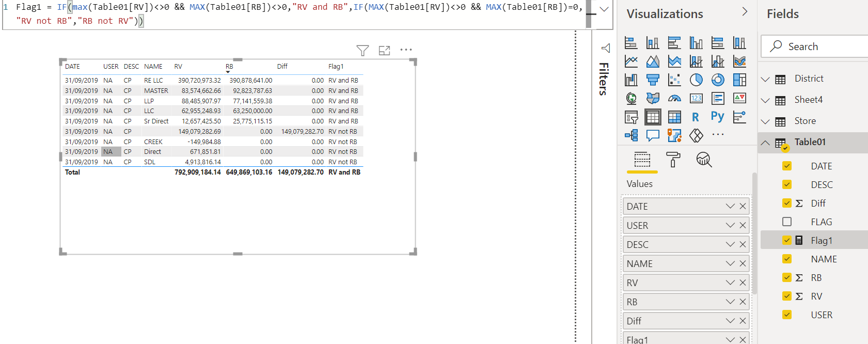Remove the DESC field from Values

pos(743,244)
